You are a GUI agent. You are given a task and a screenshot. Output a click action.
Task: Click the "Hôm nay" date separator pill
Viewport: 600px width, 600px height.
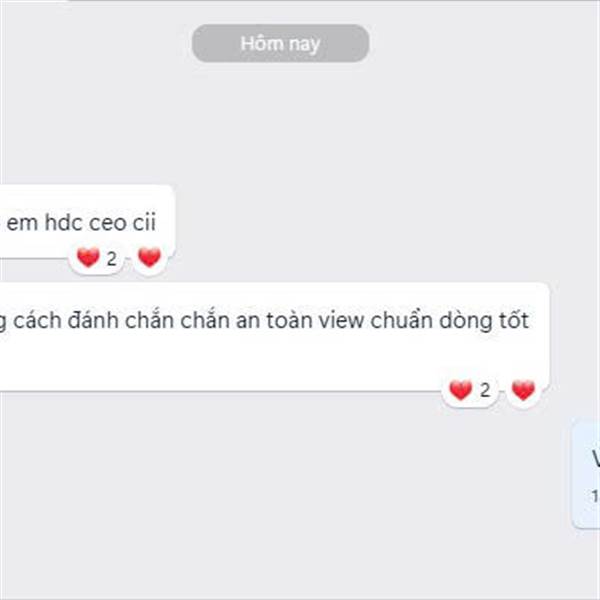point(280,43)
